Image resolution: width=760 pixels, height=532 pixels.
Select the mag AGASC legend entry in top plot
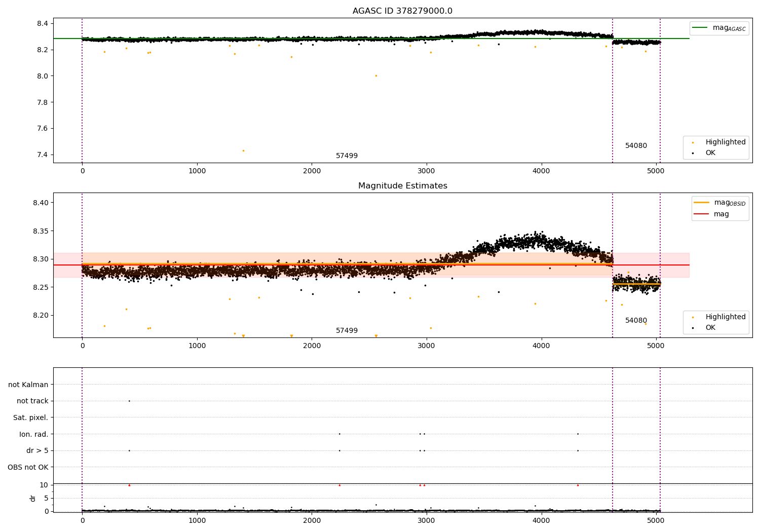coord(719,28)
